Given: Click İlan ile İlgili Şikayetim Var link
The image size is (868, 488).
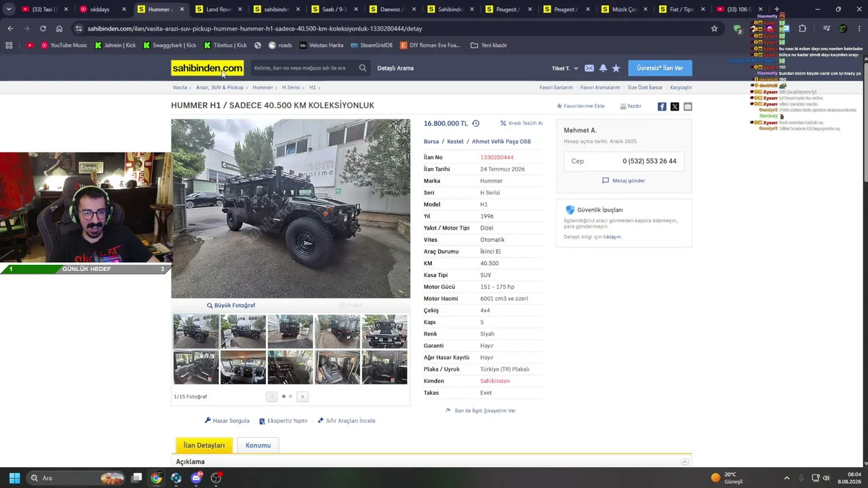Looking at the screenshot, I should (x=481, y=411).
